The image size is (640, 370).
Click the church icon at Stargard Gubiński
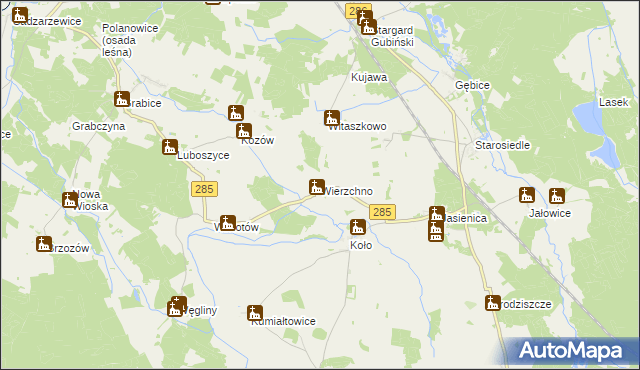point(368,27)
